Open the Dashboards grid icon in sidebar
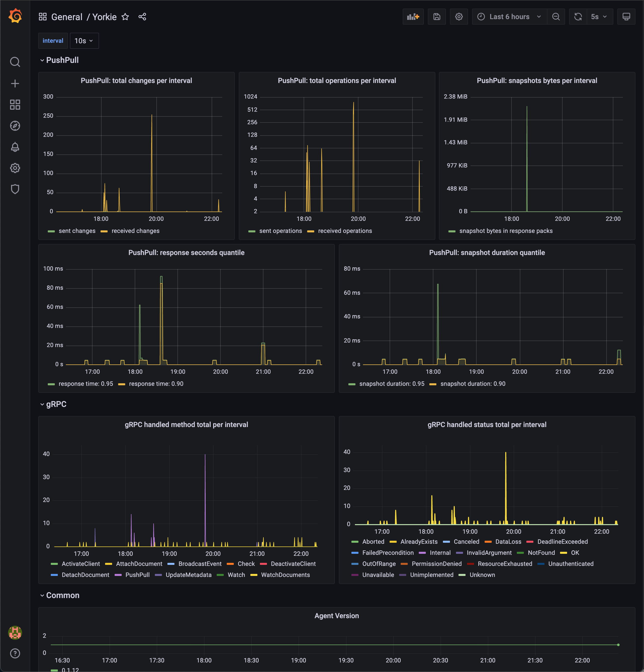The width and height of the screenshot is (644, 672). coord(15,105)
